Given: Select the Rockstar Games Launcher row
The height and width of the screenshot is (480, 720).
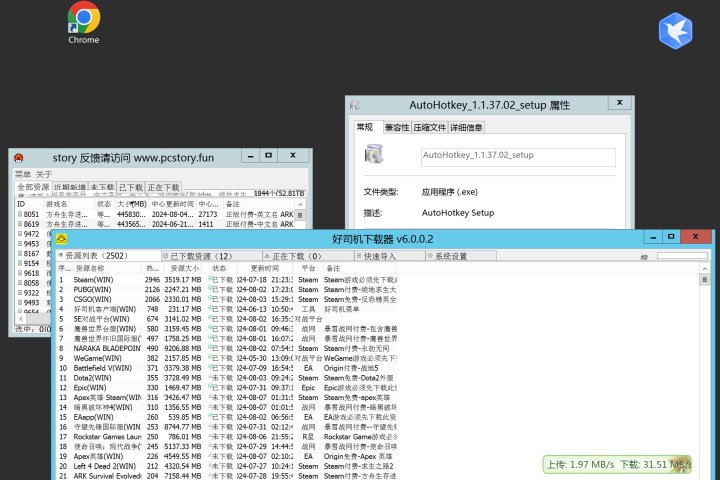Looking at the screenshot, I should point(227,436).
